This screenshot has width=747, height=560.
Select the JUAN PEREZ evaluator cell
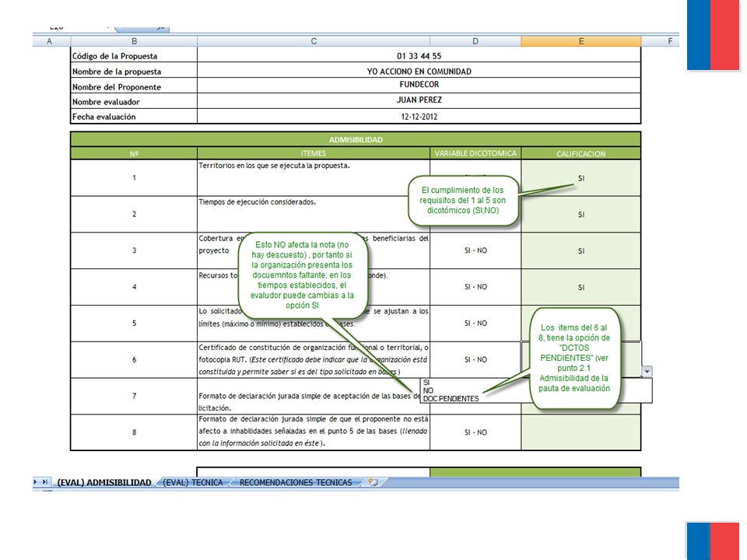419,100
